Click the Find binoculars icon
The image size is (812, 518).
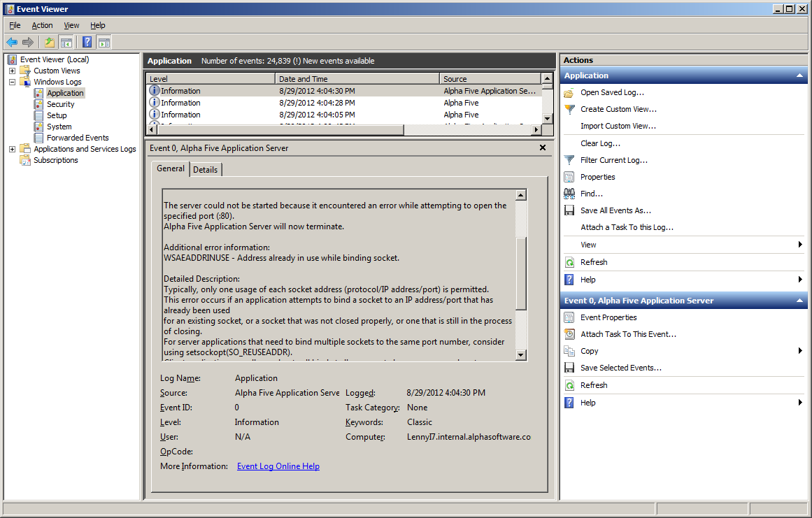click(x=569, y=194)
